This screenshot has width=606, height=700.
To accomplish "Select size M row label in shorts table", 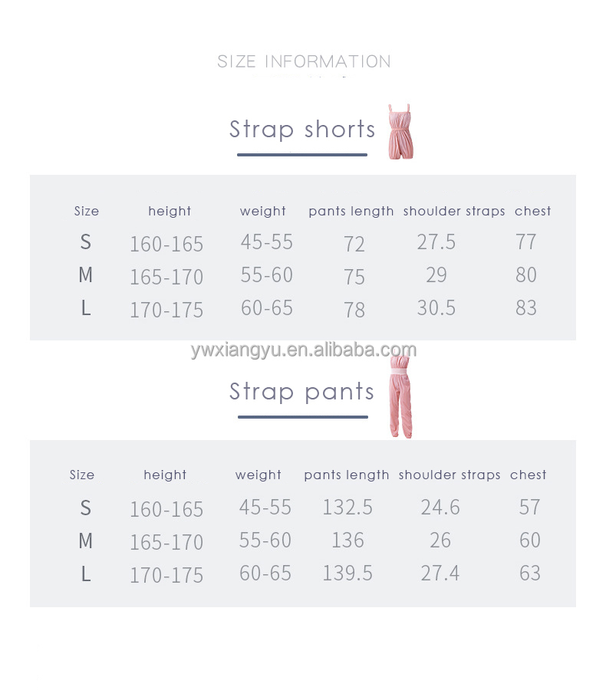I will click(85, 275).
